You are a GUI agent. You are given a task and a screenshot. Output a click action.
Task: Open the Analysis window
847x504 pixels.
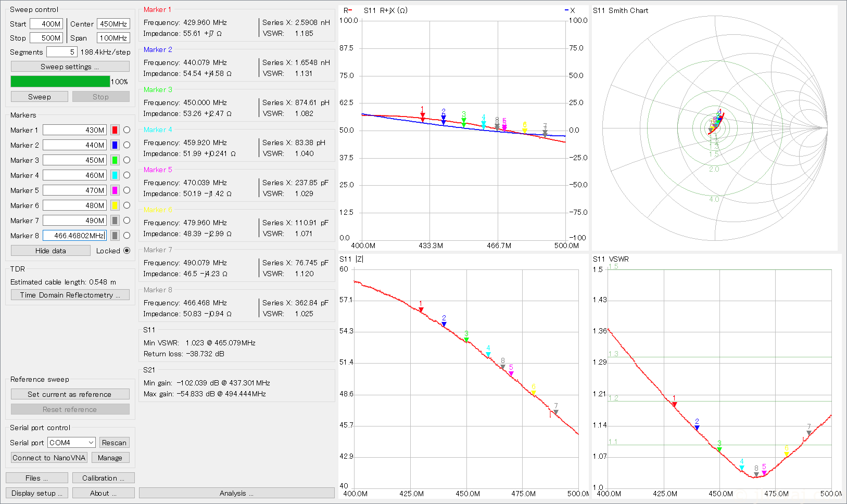tap(236, 493)
